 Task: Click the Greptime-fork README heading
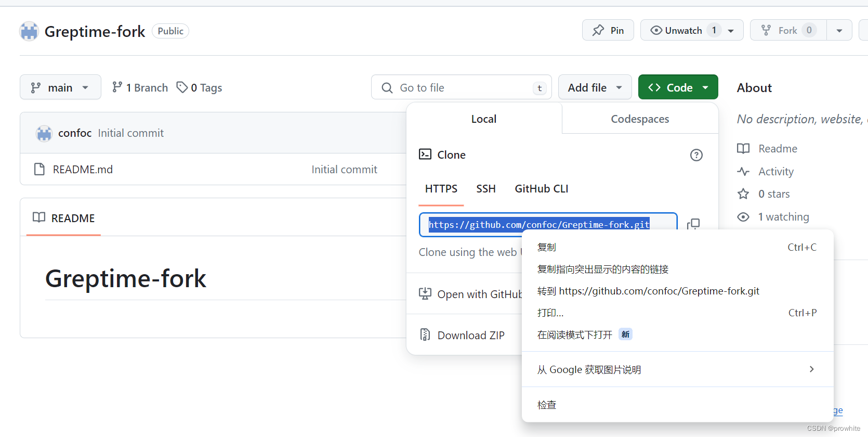(126, 279)
